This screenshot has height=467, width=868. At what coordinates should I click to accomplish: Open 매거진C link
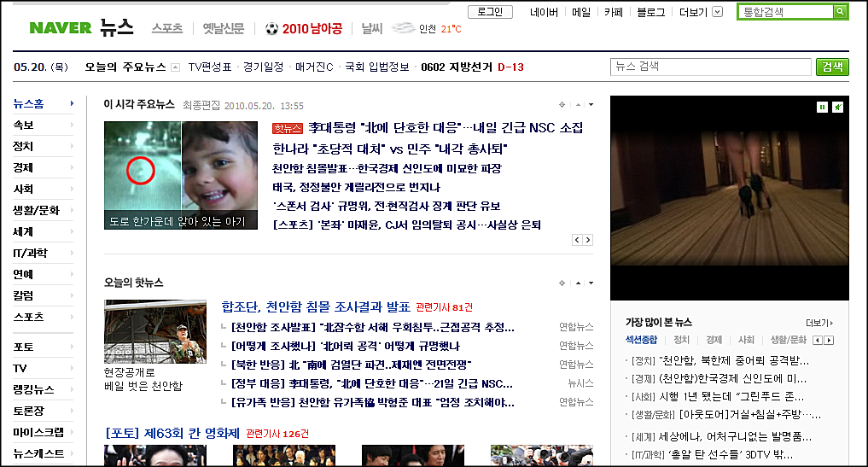tap(314, 67)
